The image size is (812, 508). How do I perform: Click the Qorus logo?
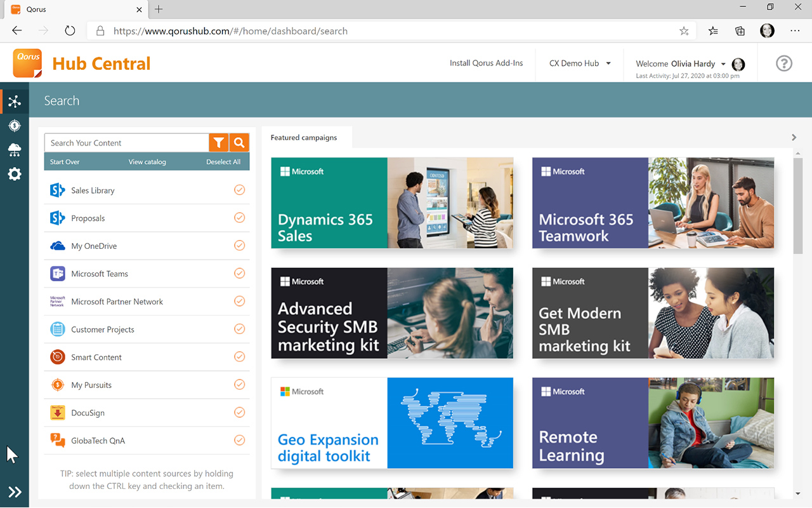pyautogui.click(x=27, y=63)
